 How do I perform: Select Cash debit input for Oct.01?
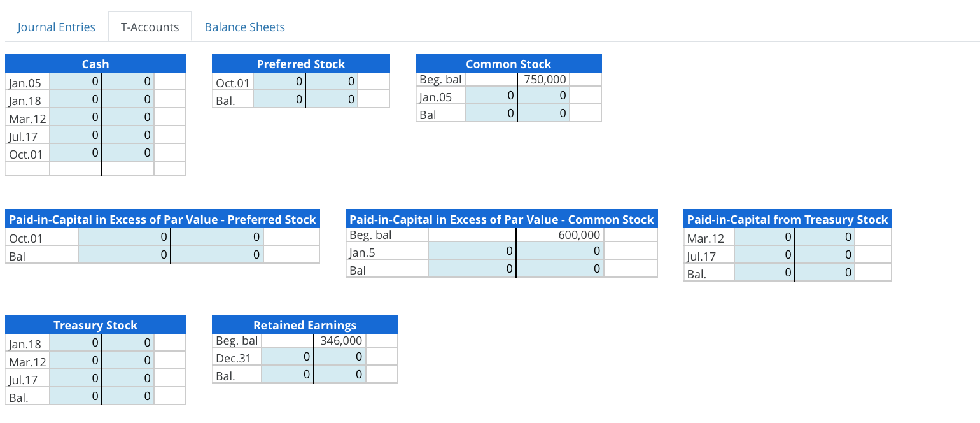[x=75, y=153]
